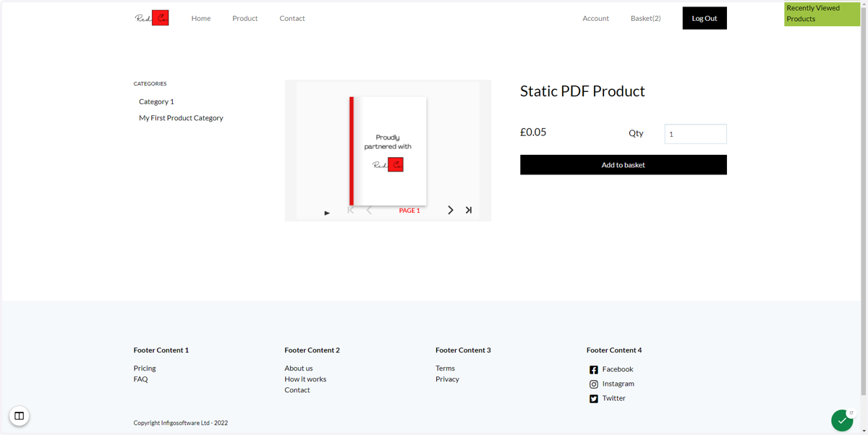The width and height of the screenshot is (868, 435).
Task: Click the PAGE 1 indicator label
Action: [409, 211]
